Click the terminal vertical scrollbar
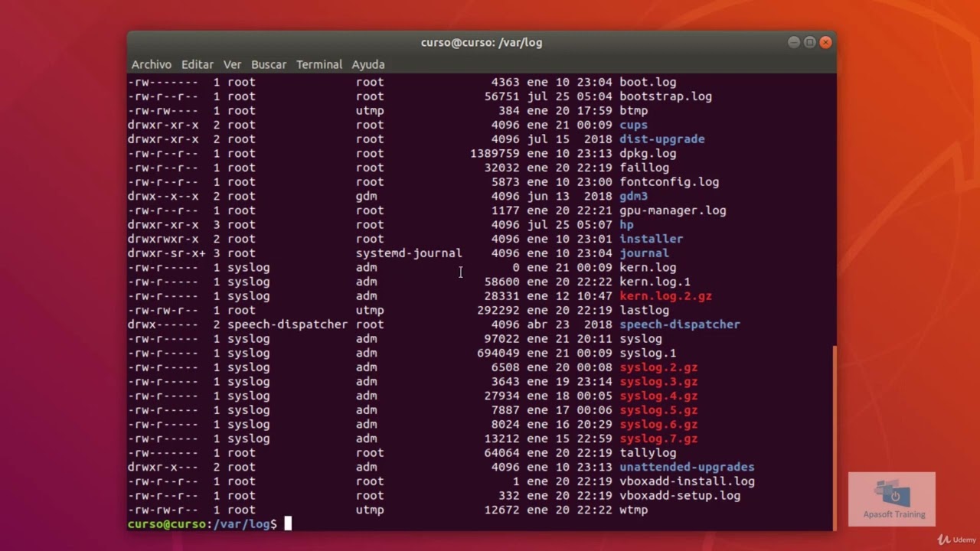 (x=834, y=436)
